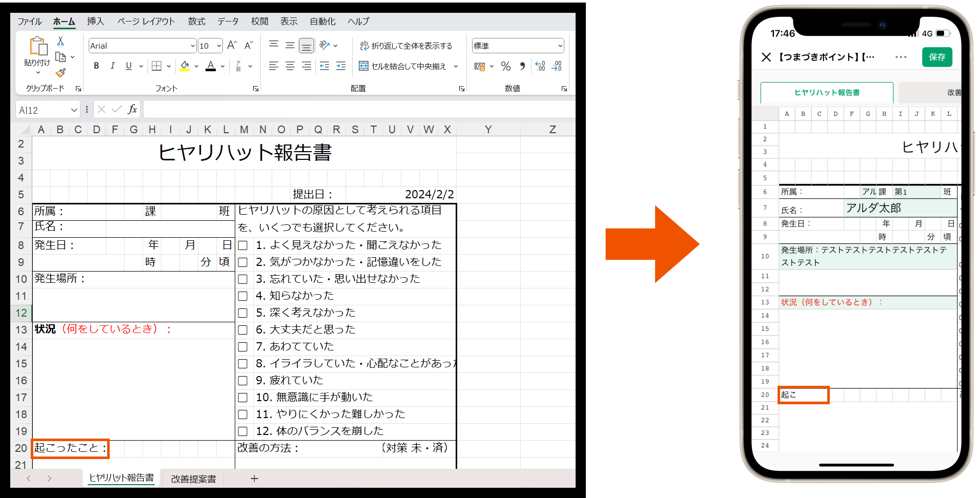The height and width of the screenshot is (498, 980).
Task: Open the 改善提案書 sheet tab
Action: coord(193,479)
